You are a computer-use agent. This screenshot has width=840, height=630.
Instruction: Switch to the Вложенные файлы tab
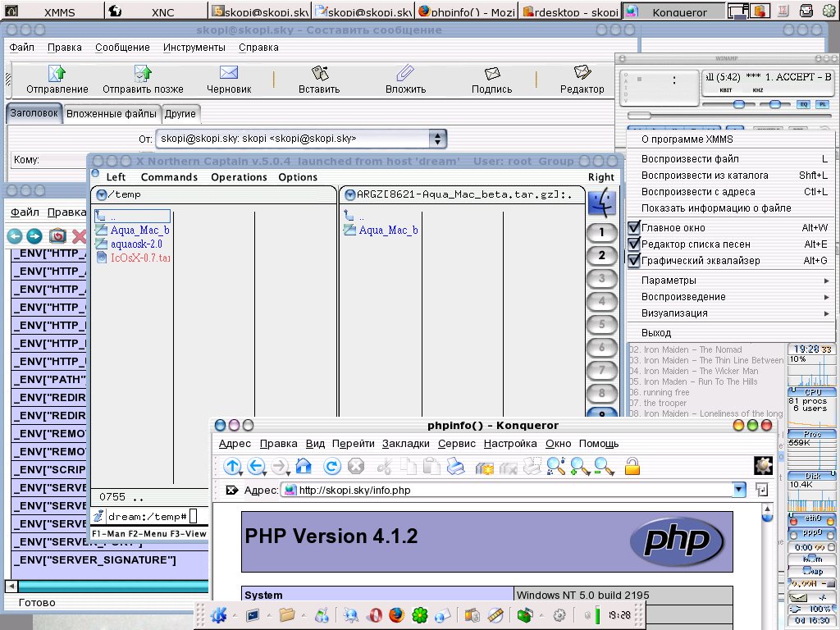(x=112, y=113)
